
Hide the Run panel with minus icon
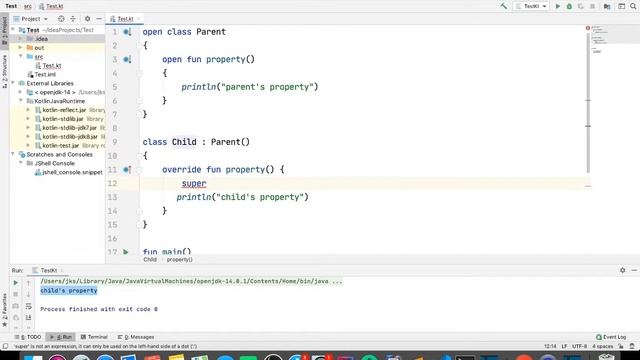point(634,270)
